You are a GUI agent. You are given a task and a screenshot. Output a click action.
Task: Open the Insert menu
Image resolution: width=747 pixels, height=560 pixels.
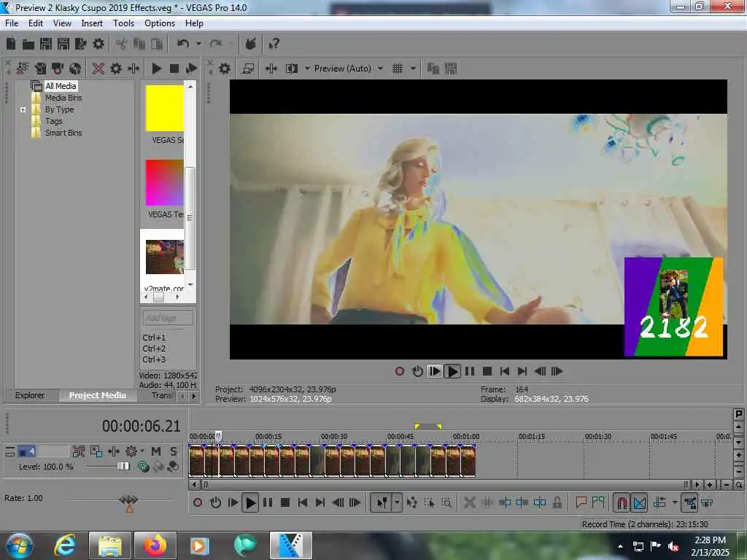[x=92, y=23]
